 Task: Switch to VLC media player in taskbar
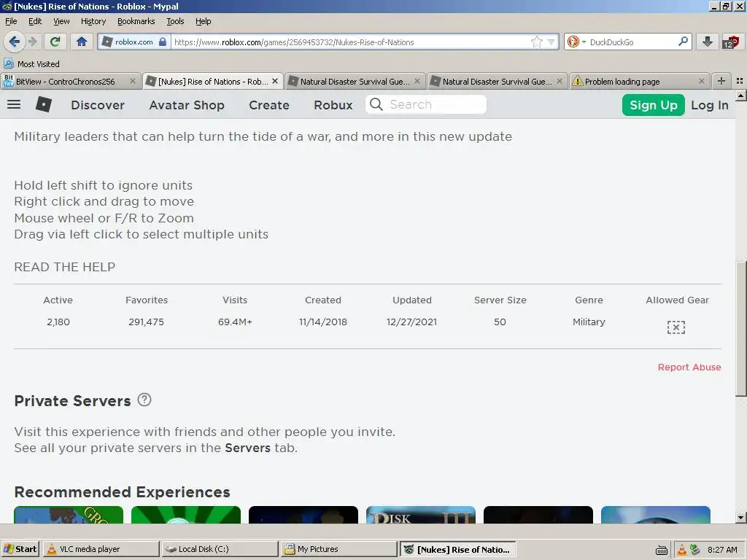coord(101,549)
